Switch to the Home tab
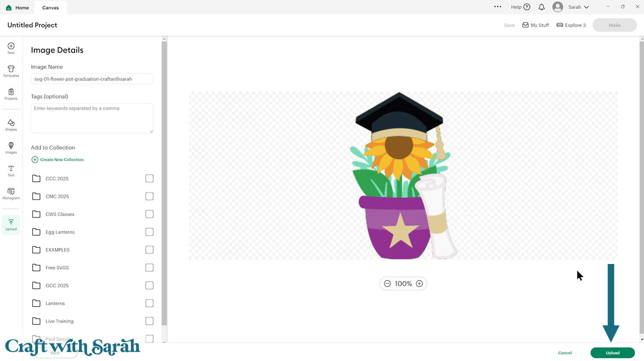This screenshot has width=644, height=361. point(18,8)
